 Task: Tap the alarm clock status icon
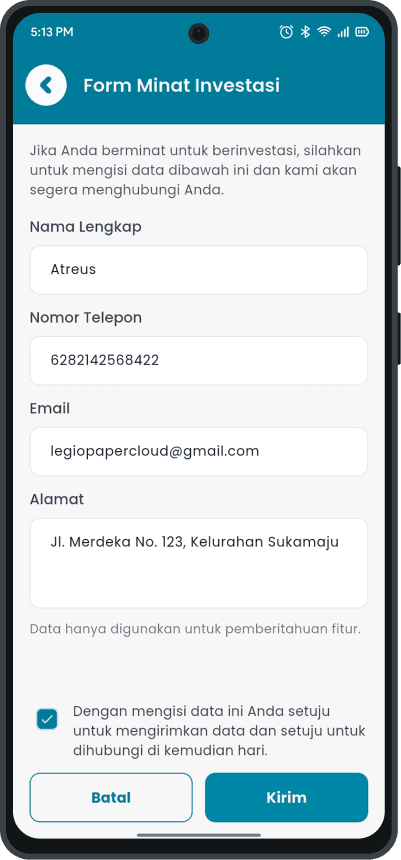286,32
